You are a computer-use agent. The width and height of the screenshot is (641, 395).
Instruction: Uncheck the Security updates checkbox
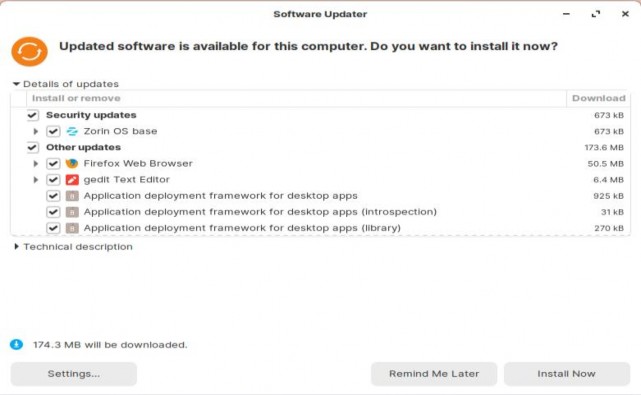point(33,115)
